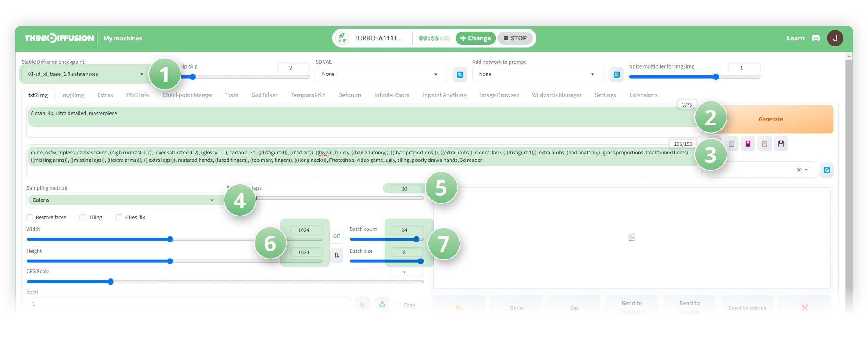This screenshot has height=347, width=868.
Task: Click the trash icon to clear prompt
Action: point(731,144)
